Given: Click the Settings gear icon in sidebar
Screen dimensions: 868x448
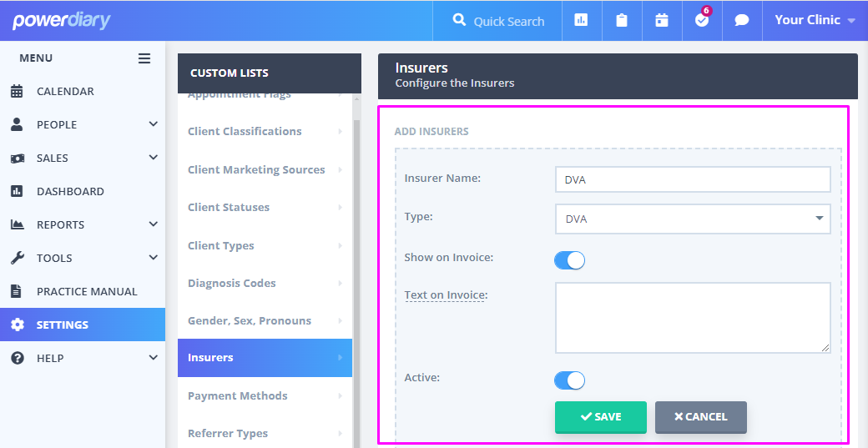Looking at the screenshot, I should 18,325.
